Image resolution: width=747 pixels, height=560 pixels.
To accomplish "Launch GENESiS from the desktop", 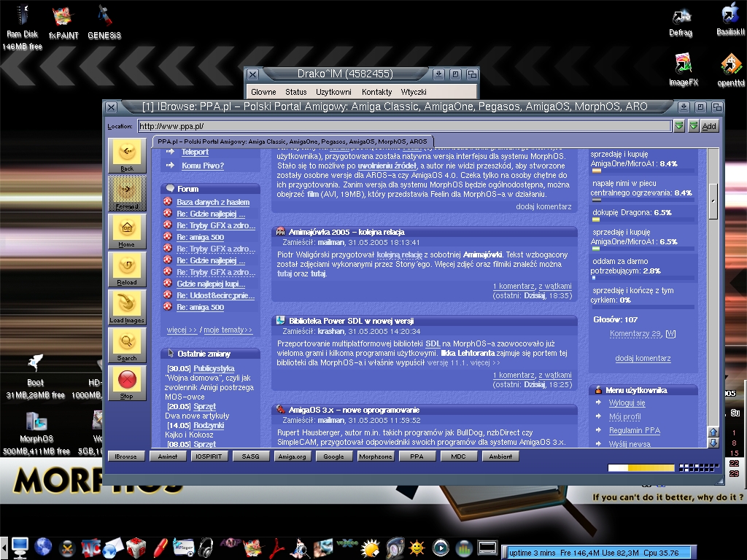I will click(104, 22).
